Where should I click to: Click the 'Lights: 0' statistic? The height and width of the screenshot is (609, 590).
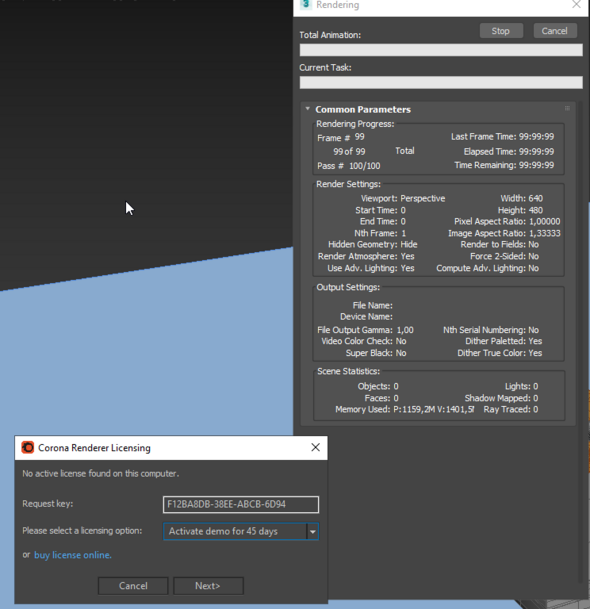[521, 386]
